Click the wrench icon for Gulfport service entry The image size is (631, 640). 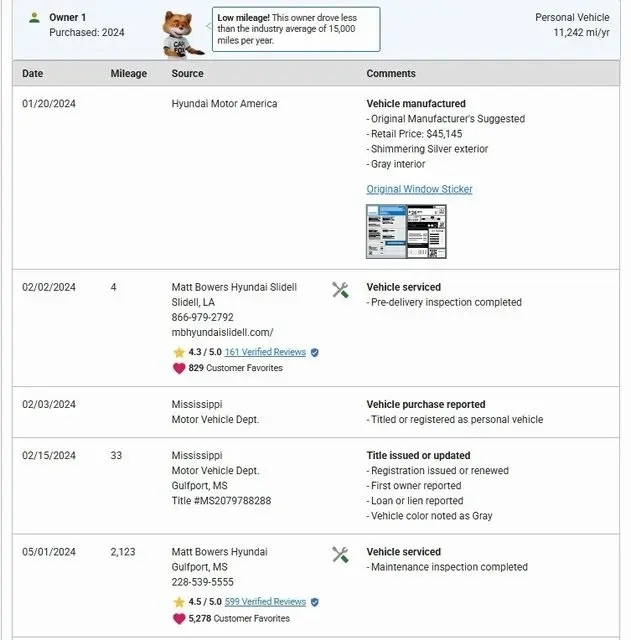point(340,555)
